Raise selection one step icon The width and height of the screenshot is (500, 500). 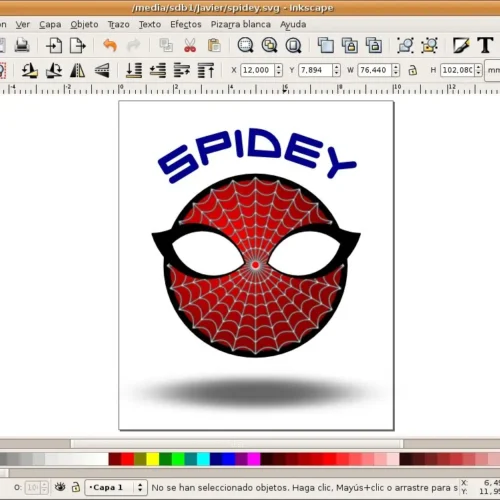(182, 70)
